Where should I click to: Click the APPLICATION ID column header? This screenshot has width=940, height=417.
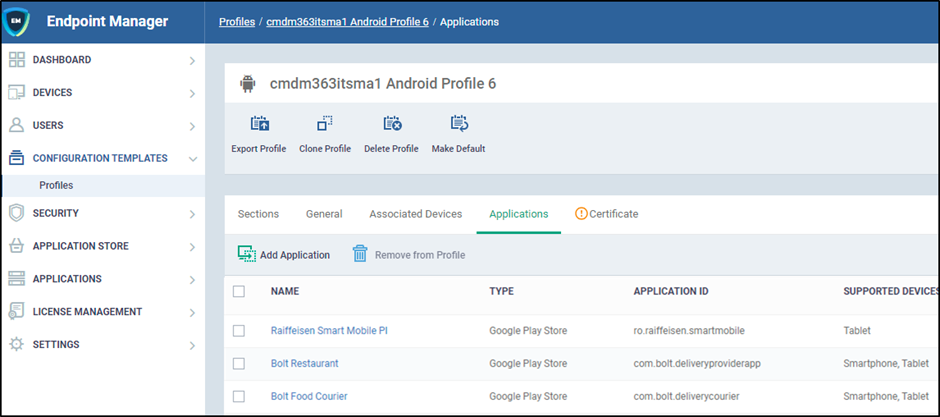[671, 291]
